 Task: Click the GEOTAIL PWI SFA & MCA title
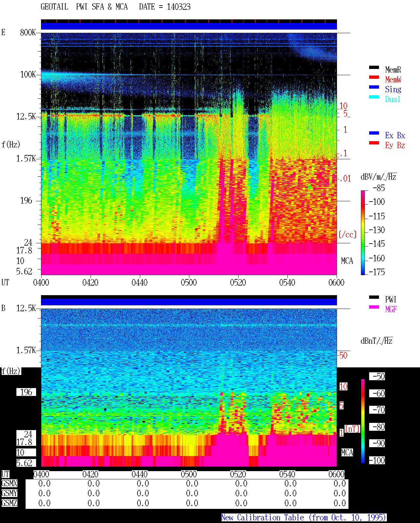pyautogui.click(x=84, y=7)
